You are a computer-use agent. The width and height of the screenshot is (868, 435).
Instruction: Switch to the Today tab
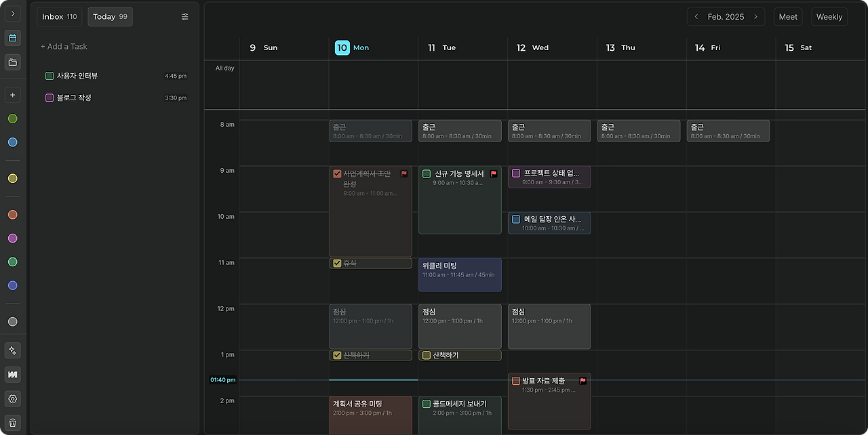(110, 17)
